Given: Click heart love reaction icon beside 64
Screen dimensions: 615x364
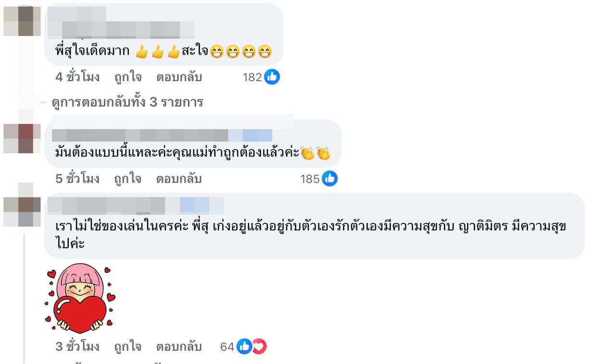Looking at the screenshot, I should (x=259, y=346).
